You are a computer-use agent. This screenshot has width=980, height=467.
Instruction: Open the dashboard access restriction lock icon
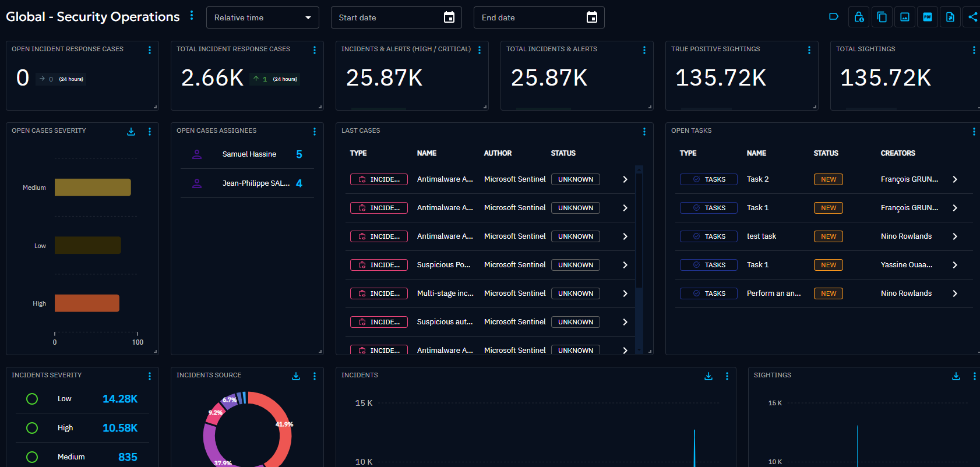[859, 17]
